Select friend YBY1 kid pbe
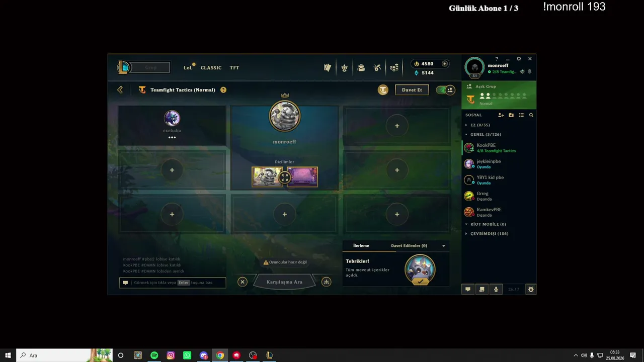Image resolution: width=644 pixels, height=362 pixels. pyautogui.click(x=499, y=180)
